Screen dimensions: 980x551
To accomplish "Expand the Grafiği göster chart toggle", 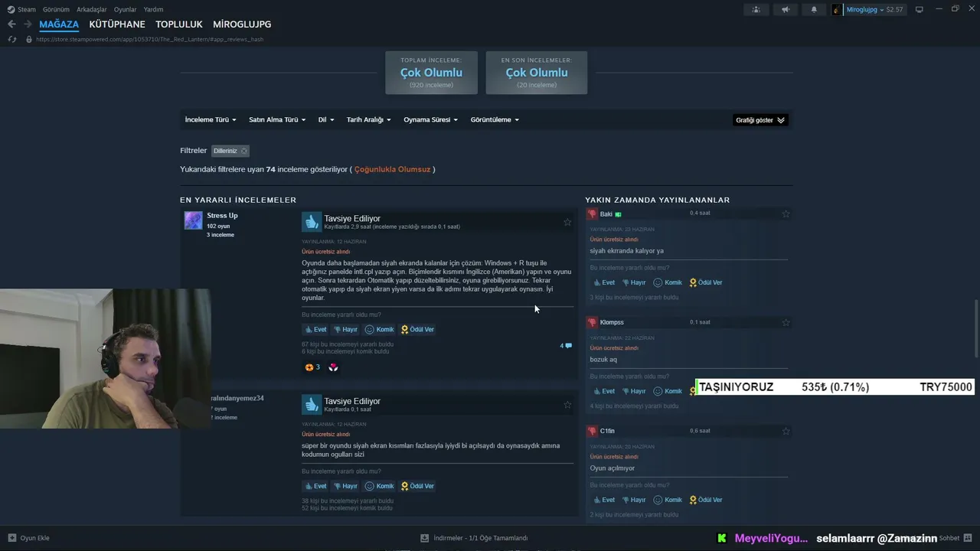I will point(760,120).
